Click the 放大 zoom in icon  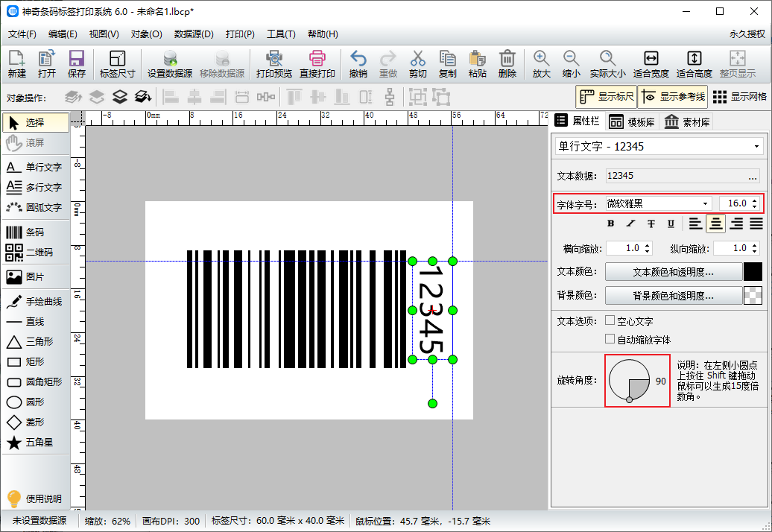[541, 64]
